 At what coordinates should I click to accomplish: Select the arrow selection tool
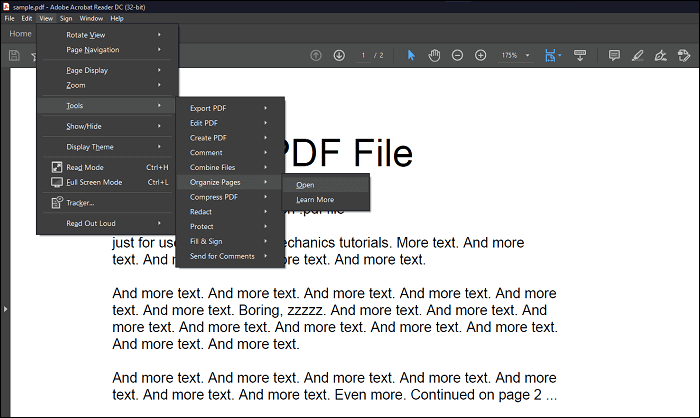click(411, 55)
